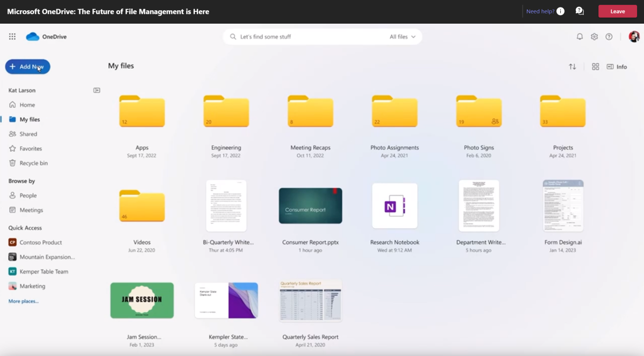Select Favorites in the navigation
This screenshot has width=644, height=356.
pyautogui.click(x=31, y=149)
